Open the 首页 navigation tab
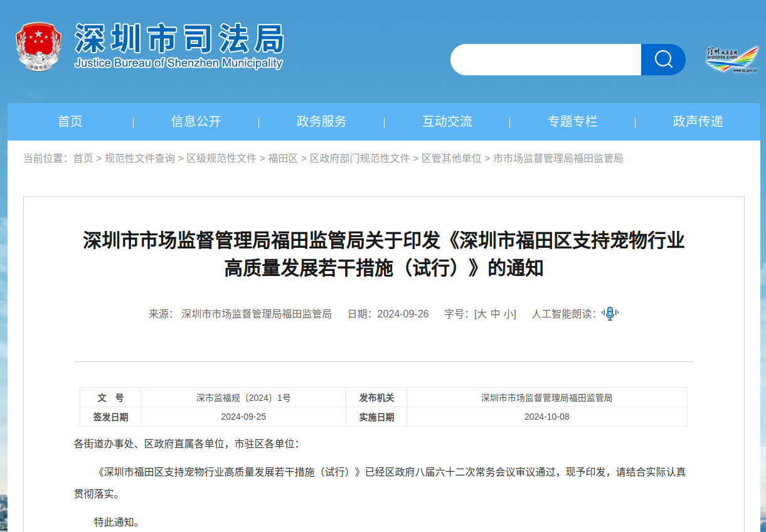This screenshot has width=766, height=532. (x=70, y=122)
